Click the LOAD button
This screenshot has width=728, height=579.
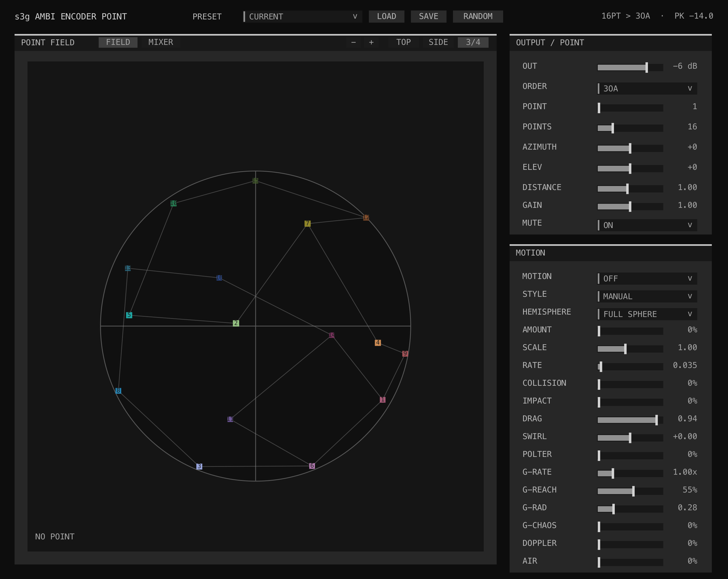point(387,16)
